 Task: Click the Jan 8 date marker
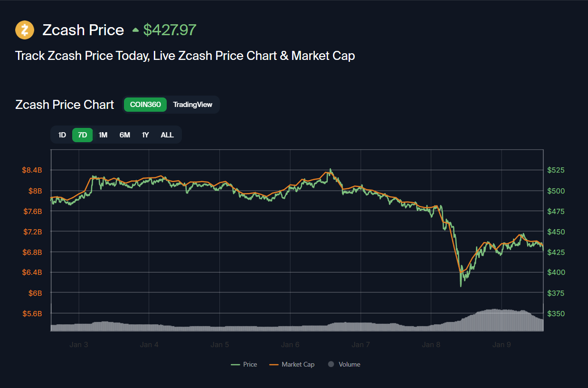pyautogui.click(x=431, y=345)
